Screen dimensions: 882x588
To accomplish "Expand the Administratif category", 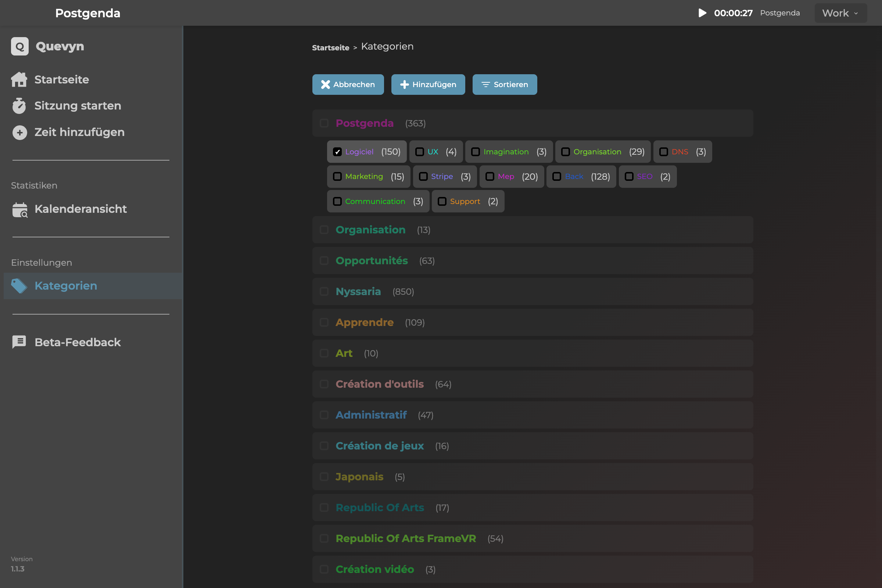I will [533, 415].
